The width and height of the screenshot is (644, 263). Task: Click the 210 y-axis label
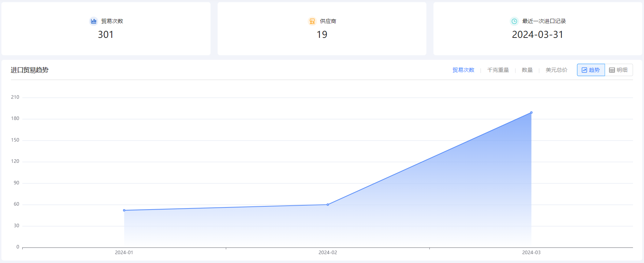pyautogui.click(x=15, y=97)
